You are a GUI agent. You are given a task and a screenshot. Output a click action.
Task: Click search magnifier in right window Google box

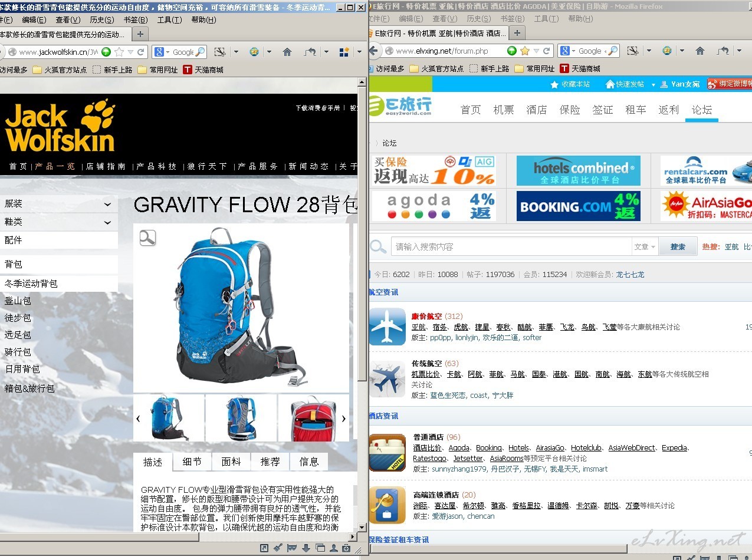coord(613,51)
